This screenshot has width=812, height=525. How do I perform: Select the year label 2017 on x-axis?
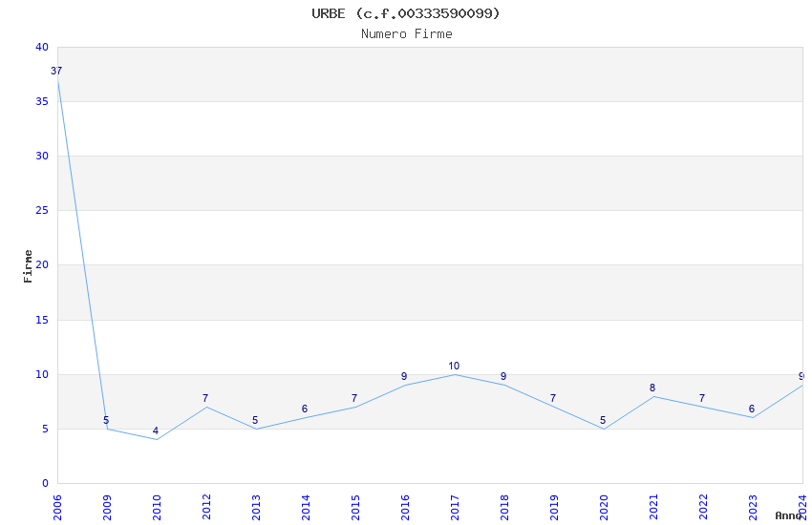(455, 508)
